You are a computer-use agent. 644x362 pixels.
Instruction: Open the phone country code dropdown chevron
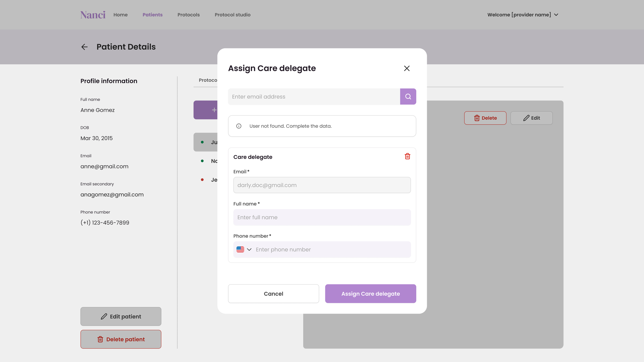(x=249, y=249)
